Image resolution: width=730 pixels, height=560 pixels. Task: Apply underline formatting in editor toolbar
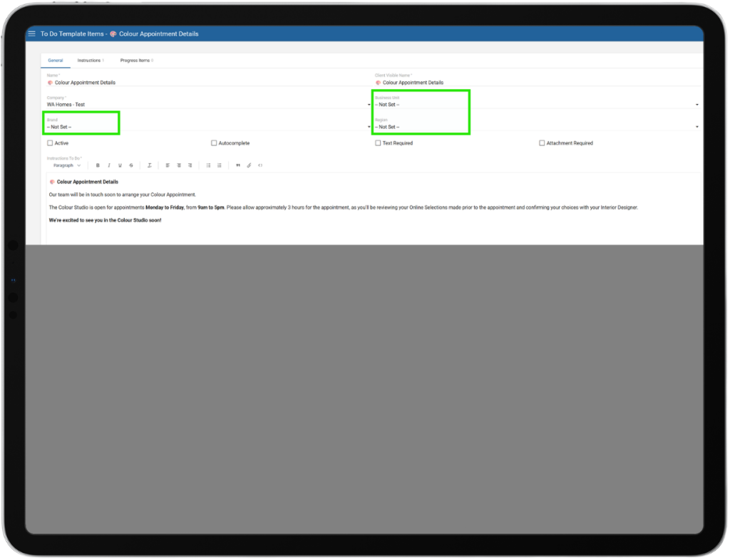(x=120, y=165)
